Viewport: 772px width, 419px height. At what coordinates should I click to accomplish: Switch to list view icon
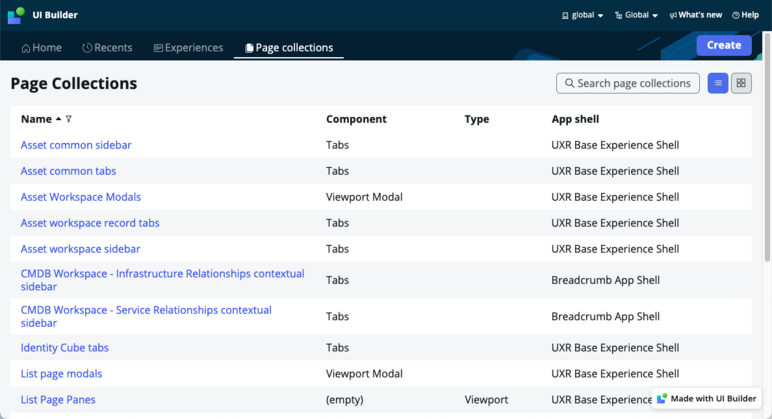click(718, 83)
